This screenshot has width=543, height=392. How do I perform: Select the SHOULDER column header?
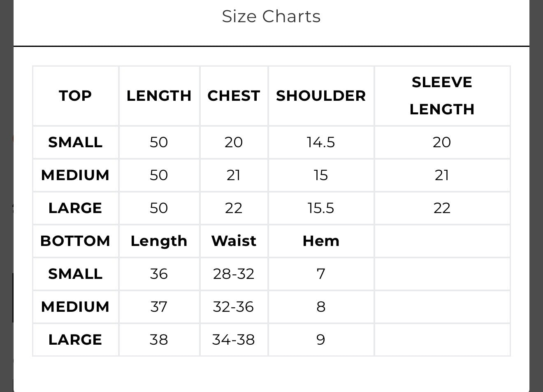click(321, 96)
